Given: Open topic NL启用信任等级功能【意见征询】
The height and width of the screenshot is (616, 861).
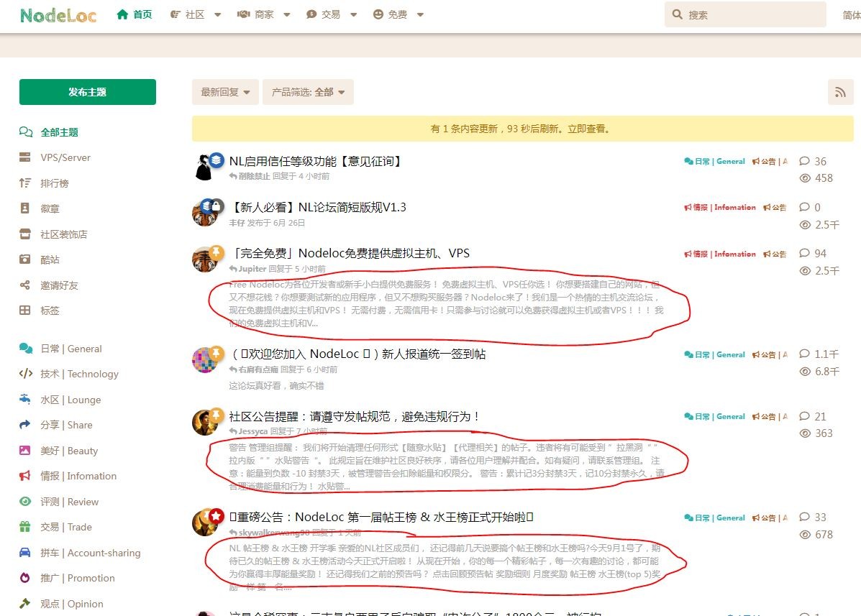Looking at the screenshot, I should 316,161.
